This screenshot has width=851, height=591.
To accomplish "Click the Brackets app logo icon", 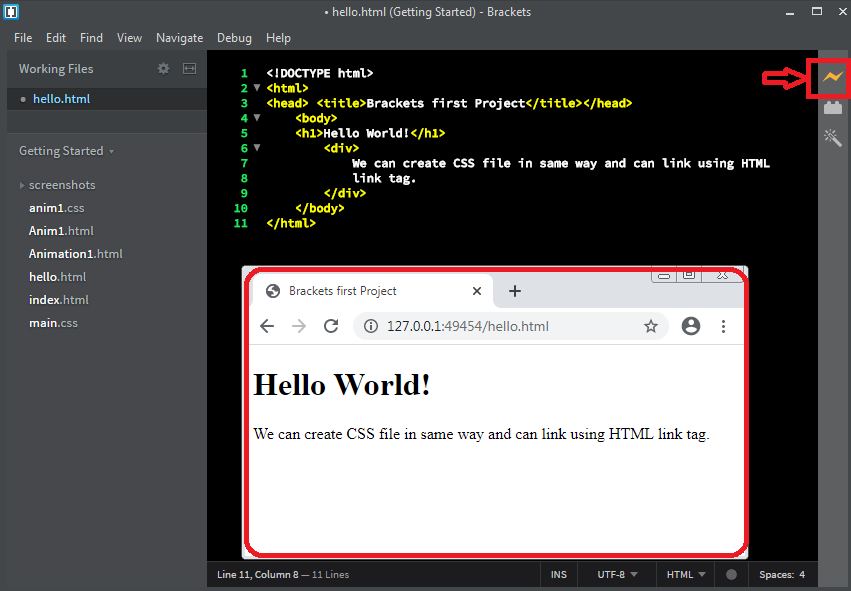I will 11,11.
